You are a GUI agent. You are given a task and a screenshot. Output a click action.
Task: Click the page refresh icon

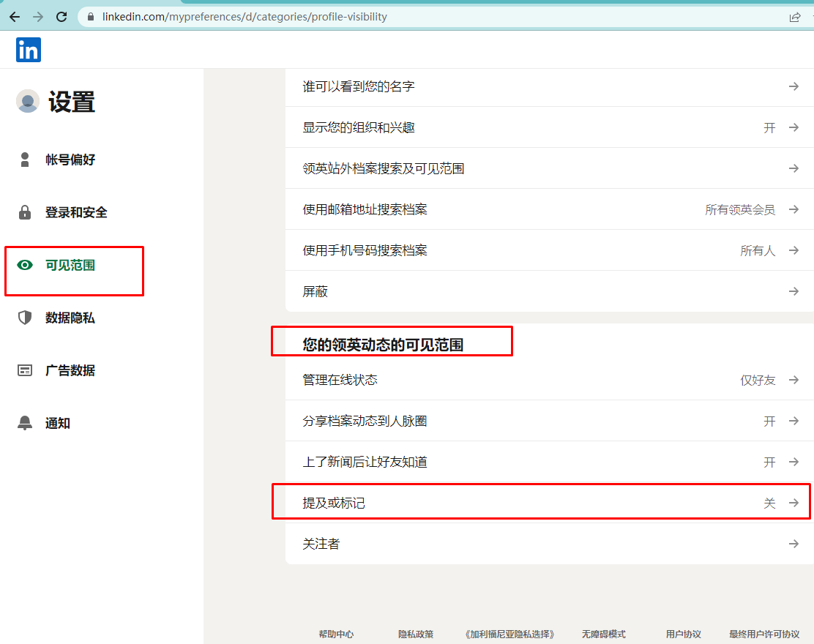61,16
